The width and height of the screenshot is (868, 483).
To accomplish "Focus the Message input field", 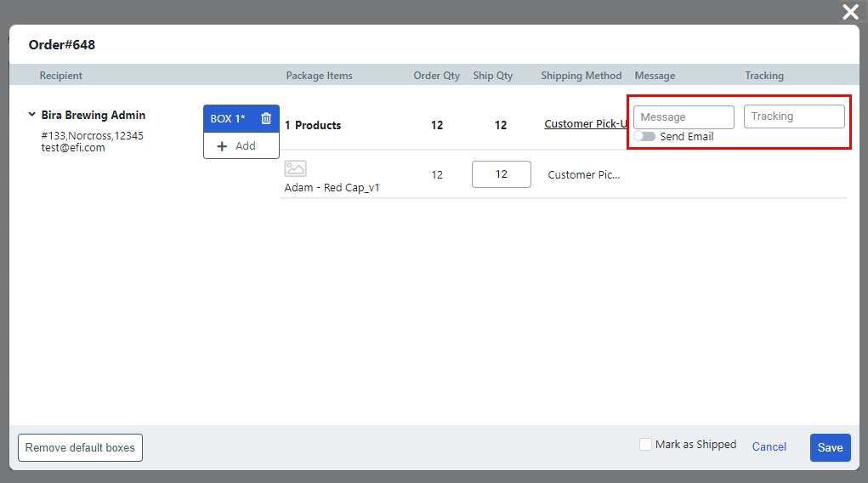I will click(684, 117).
